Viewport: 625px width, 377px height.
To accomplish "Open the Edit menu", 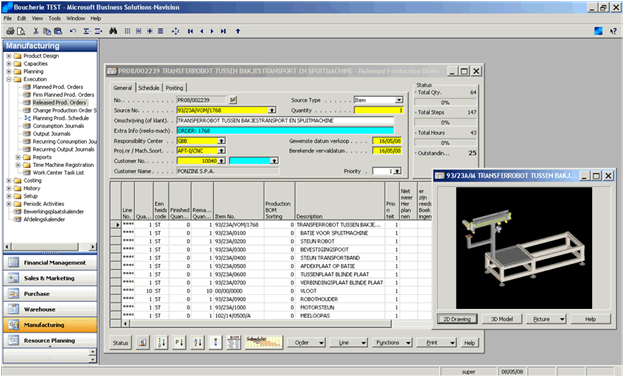I will [22, 18].
